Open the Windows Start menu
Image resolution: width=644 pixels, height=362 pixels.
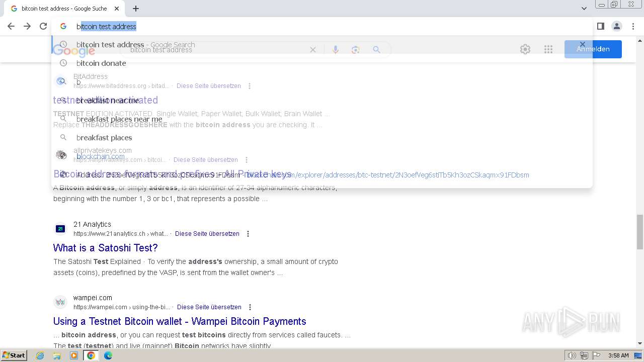click(x=14, y=355)
